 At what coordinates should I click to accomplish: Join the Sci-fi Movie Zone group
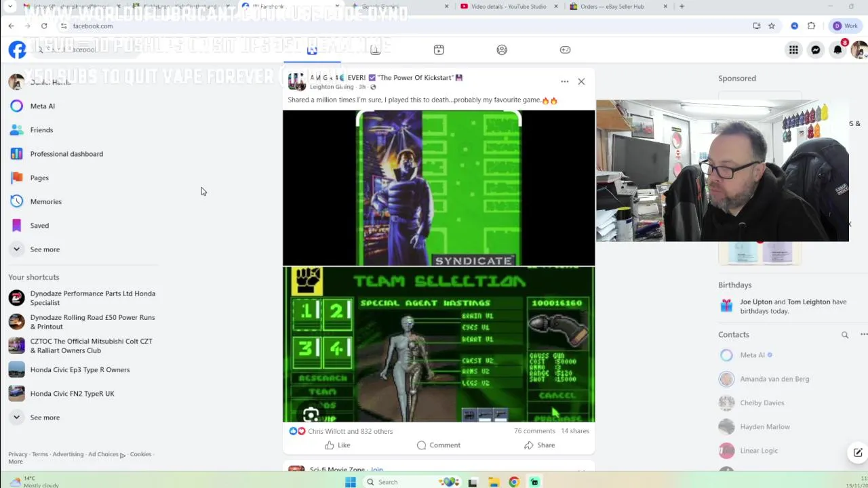tap(377, 469)
